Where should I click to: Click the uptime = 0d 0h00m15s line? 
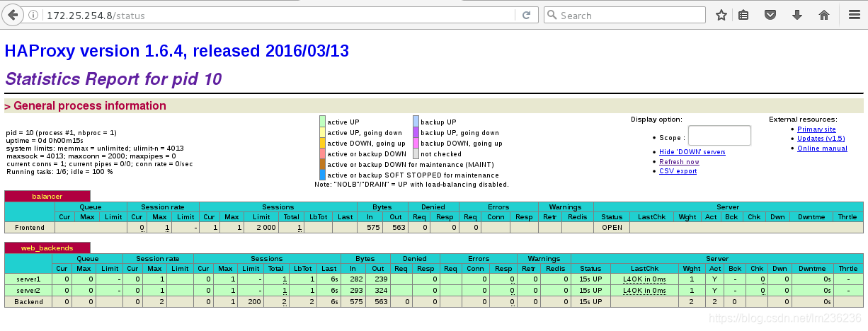(x=43, y=140)
